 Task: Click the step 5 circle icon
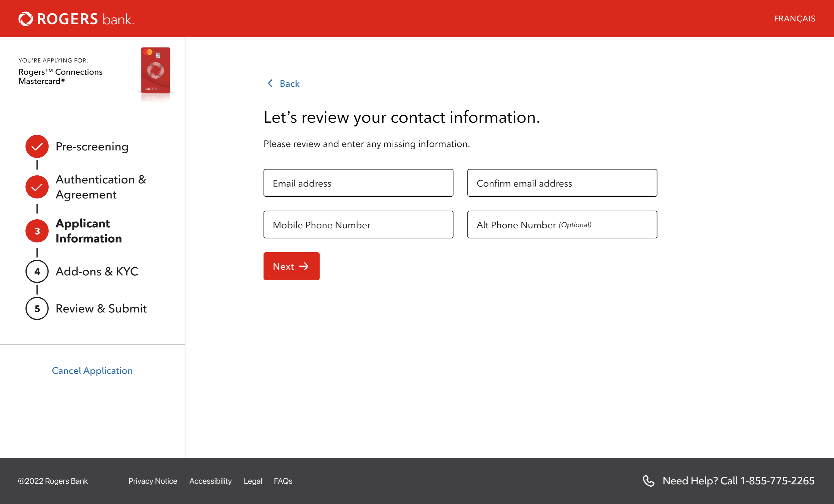tap(37, 308)
